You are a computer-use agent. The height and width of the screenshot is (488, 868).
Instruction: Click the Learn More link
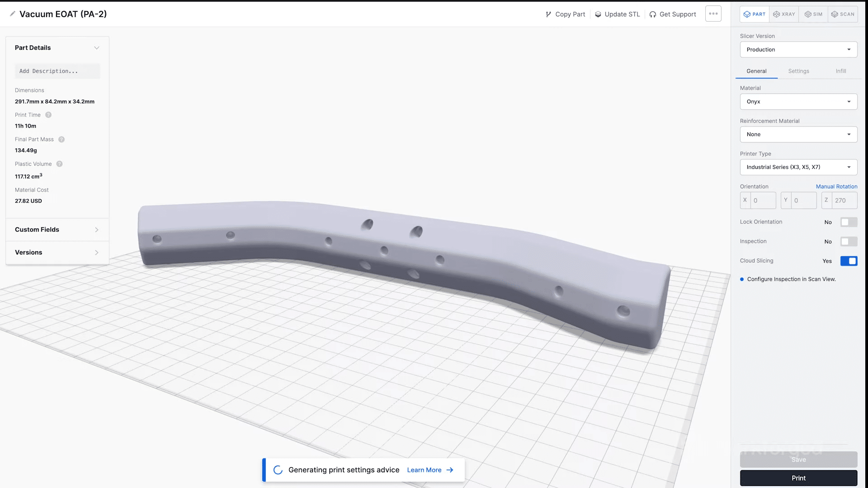424,470
